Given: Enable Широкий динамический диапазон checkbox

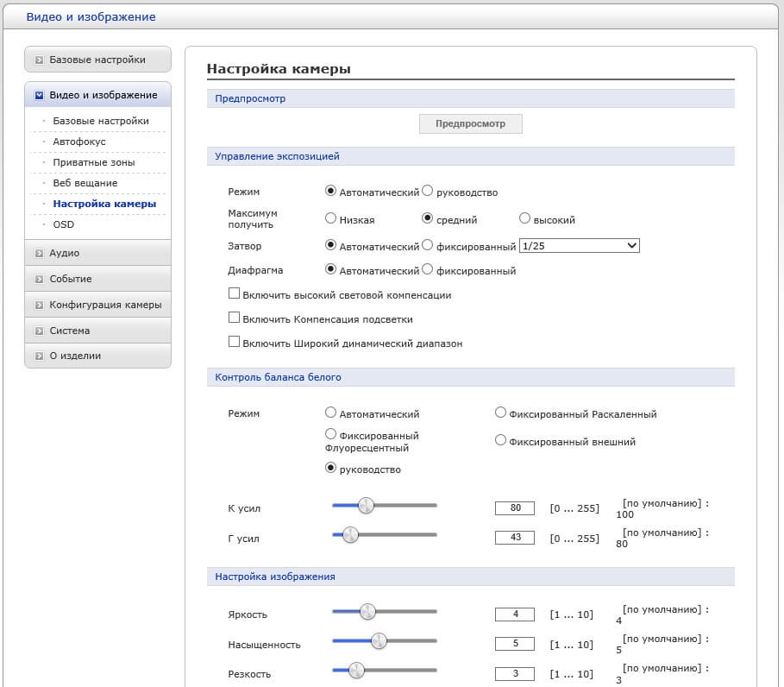Looking at the screenshot, I should tap(234, 342).
